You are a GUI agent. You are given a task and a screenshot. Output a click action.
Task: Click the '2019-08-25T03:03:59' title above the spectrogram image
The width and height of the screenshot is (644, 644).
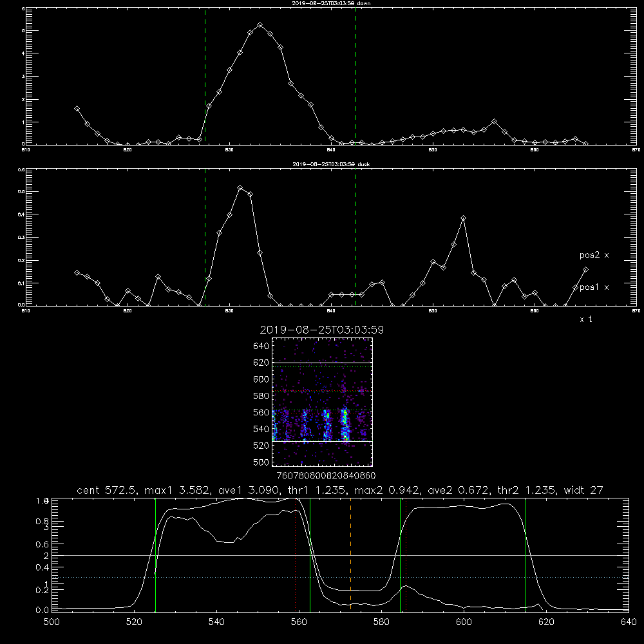point(321,330)
